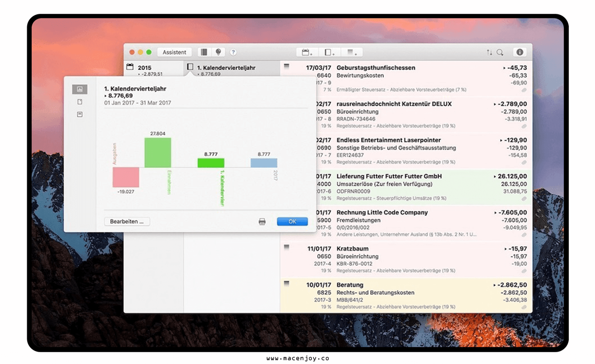Expand triangle beside 8.776,69 in popover header

[106, 96]
